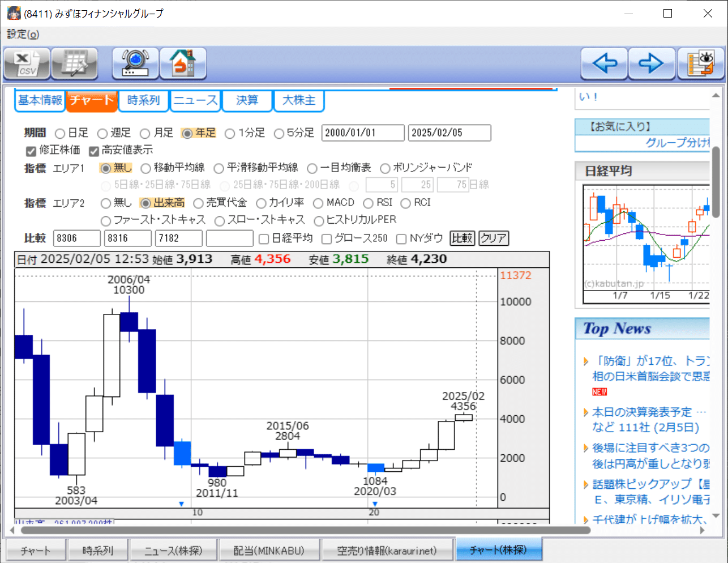Screen dimensions: 728x563
Task: Open the bottom 時系列 tab
Action: 97,551
